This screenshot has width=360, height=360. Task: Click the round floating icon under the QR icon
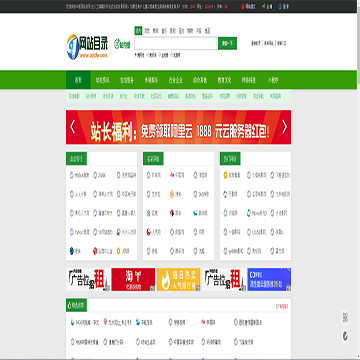tap(345, 336)
